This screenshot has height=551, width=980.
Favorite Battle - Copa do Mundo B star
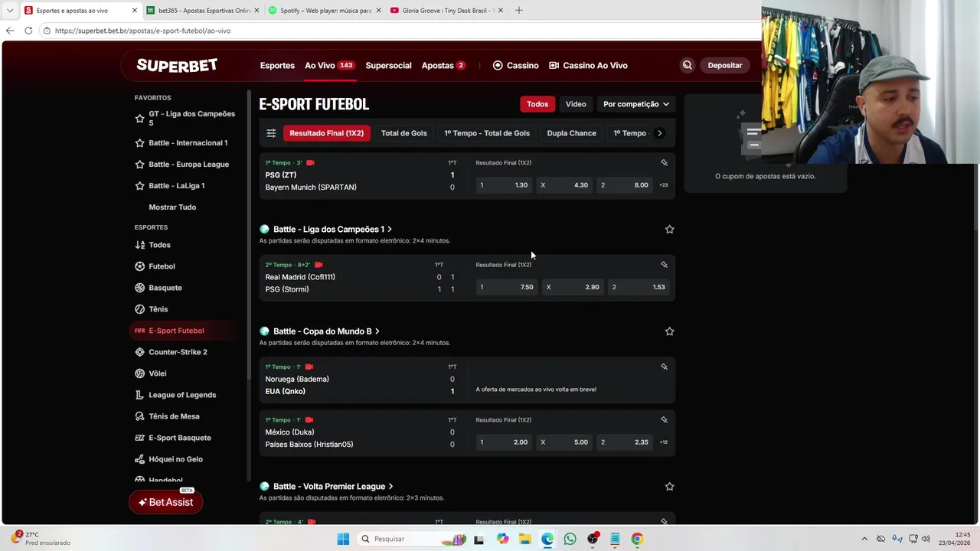(669, 331)
